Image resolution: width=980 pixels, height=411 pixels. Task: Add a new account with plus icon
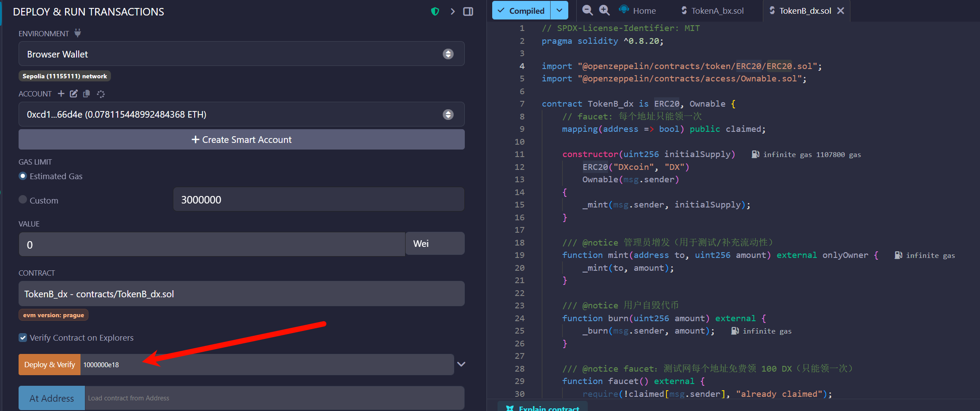61,93
